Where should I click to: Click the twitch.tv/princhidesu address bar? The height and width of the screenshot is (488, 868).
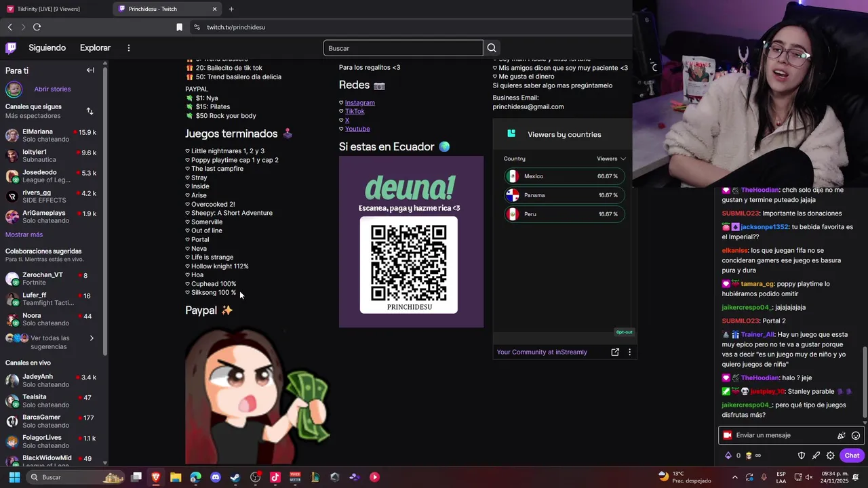(236, 27)
